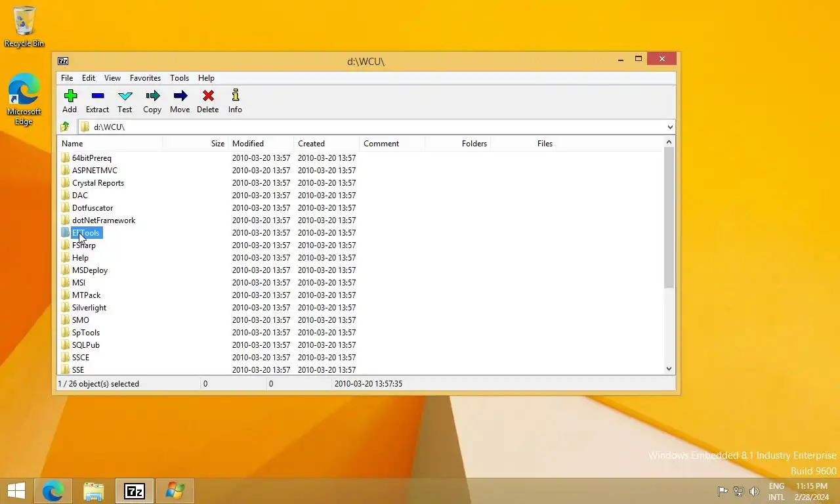This screenshot has width=840, height=504.
Task: Click scrollbar up arrow in file list
Action: pyautogui.click(x=669, y=142)
